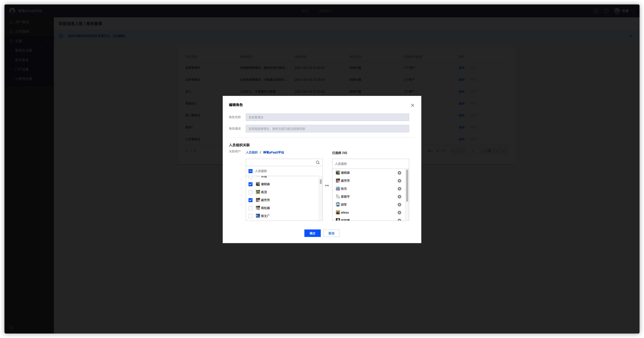This screenshot has width=644, height=338.
Task: Open 应用管理 in the sidebar
Action: tap(22, 32)
